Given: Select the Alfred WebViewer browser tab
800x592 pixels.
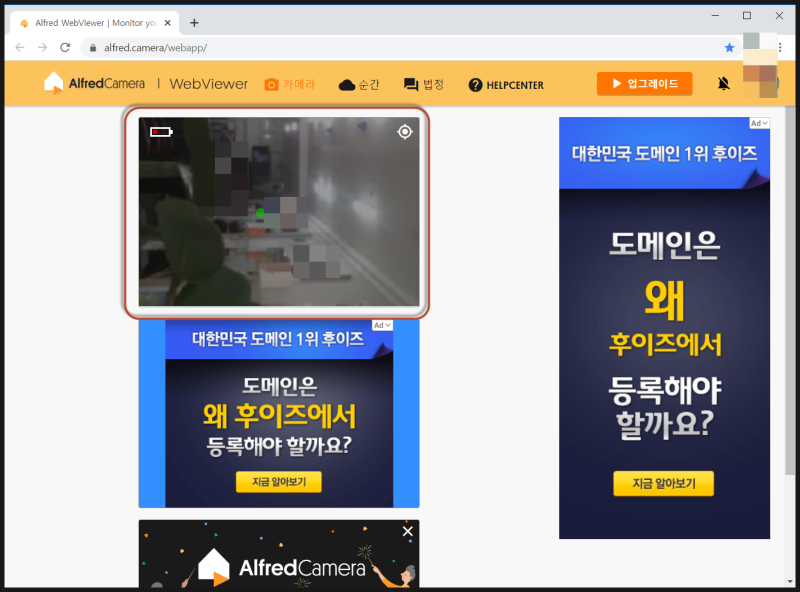Looking at the screenshot, I should coord(95,22).
